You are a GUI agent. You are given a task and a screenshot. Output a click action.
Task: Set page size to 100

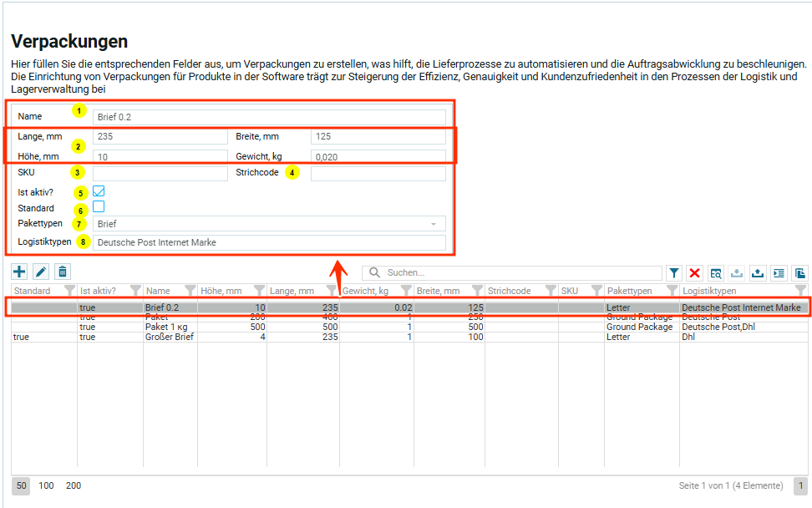click(x=46, y=485)
